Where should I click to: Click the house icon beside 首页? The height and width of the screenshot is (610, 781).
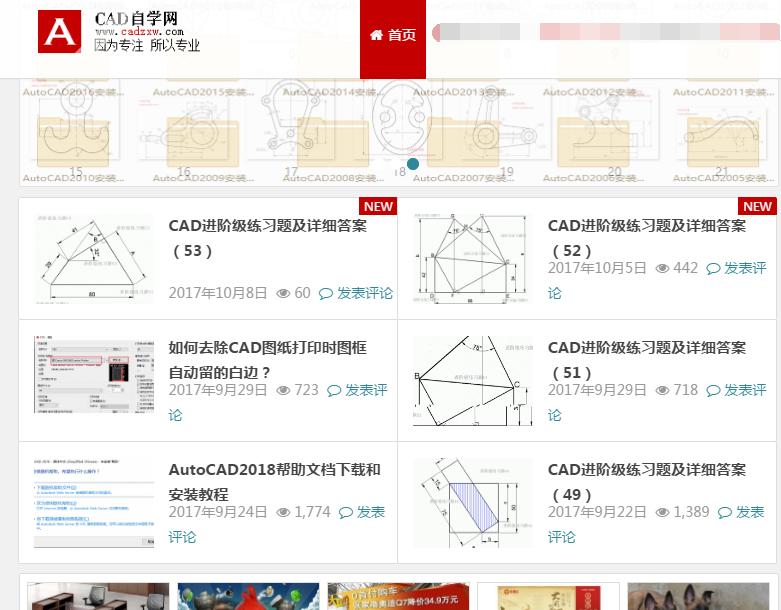click(x=377, y=35)
